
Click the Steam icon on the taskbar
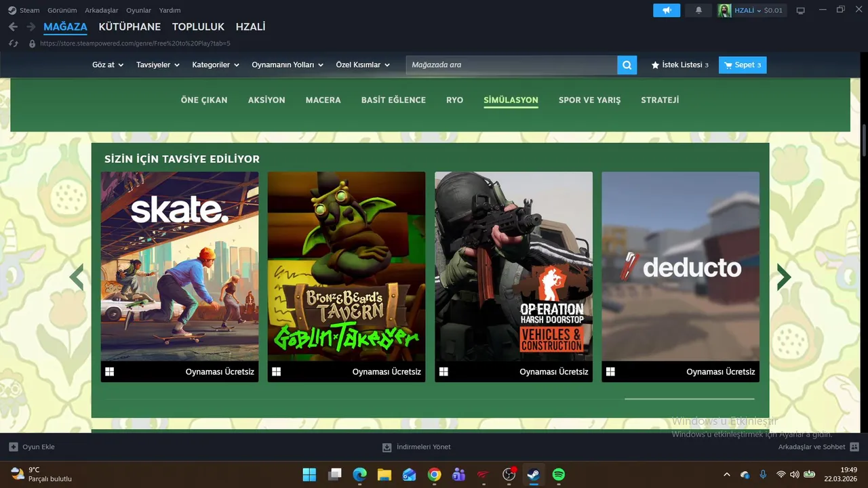coord(534,474)
